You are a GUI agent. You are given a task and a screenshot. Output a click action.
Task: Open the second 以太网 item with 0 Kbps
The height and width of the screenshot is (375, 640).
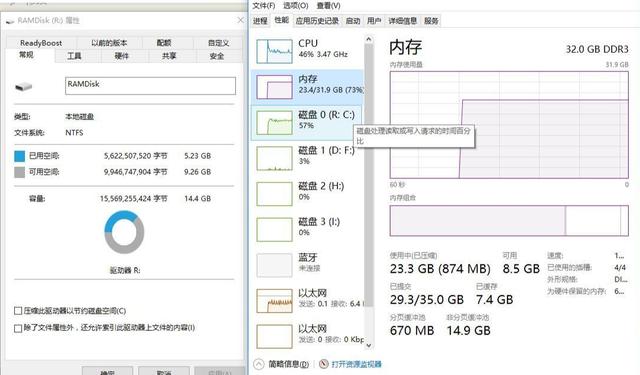coord(307,336)
